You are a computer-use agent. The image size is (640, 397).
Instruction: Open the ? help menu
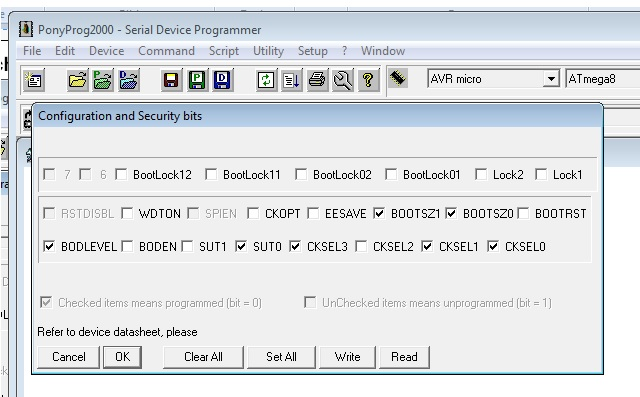point(344,51)
